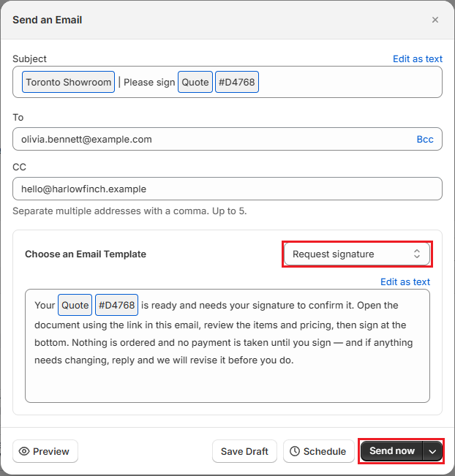455x476 pixels.
Task: Click the Quote token in email body
Action: (75, 305)
